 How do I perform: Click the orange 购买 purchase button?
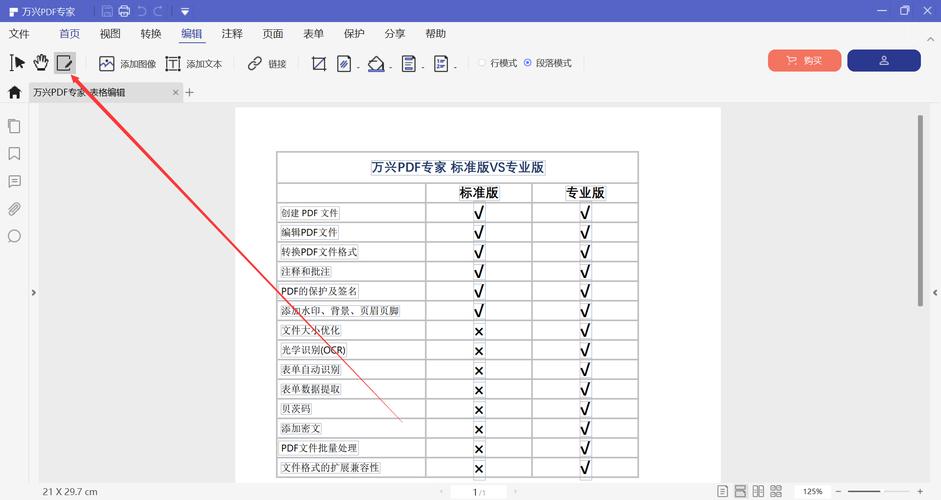tap(804, 61)
